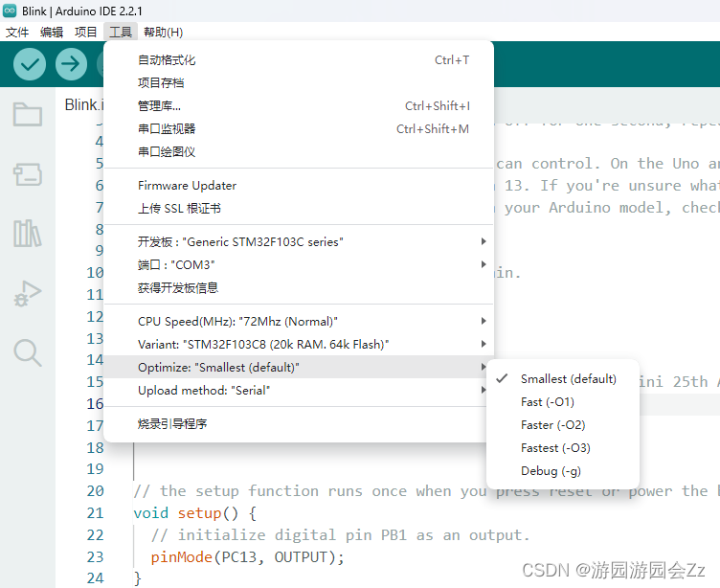Screen dimensions: 720x588
Task: Open 串口监视器 from the menu
Action: click(299, 129)
